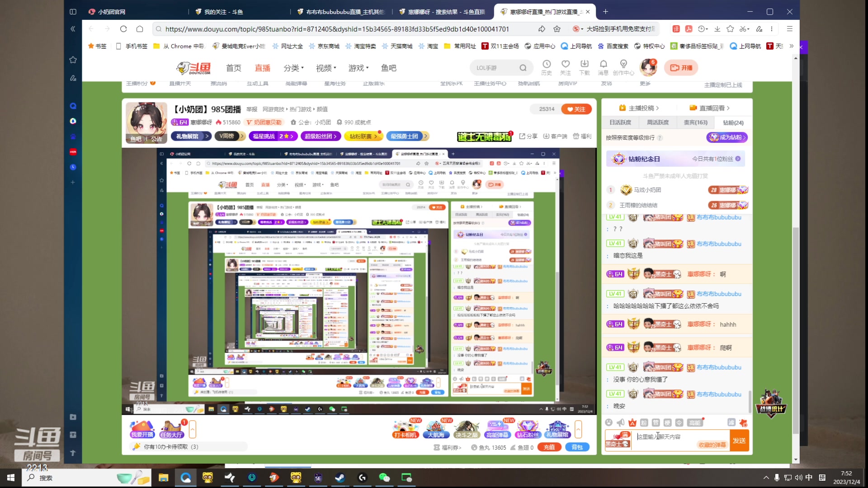Open the emoji picker in the chat toolbar
The width and height of the screenshot is (868, 488).
coord(609,422)
